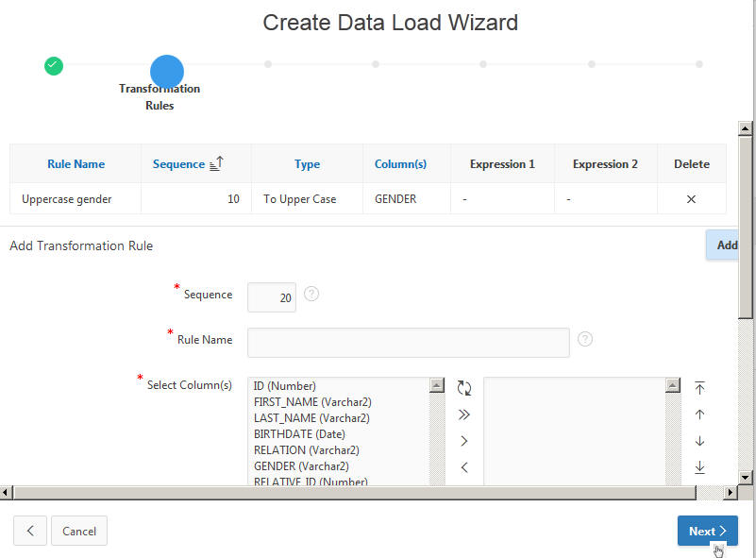Move all columns to right list
The image size is (756, 558).
pos(463,414)
